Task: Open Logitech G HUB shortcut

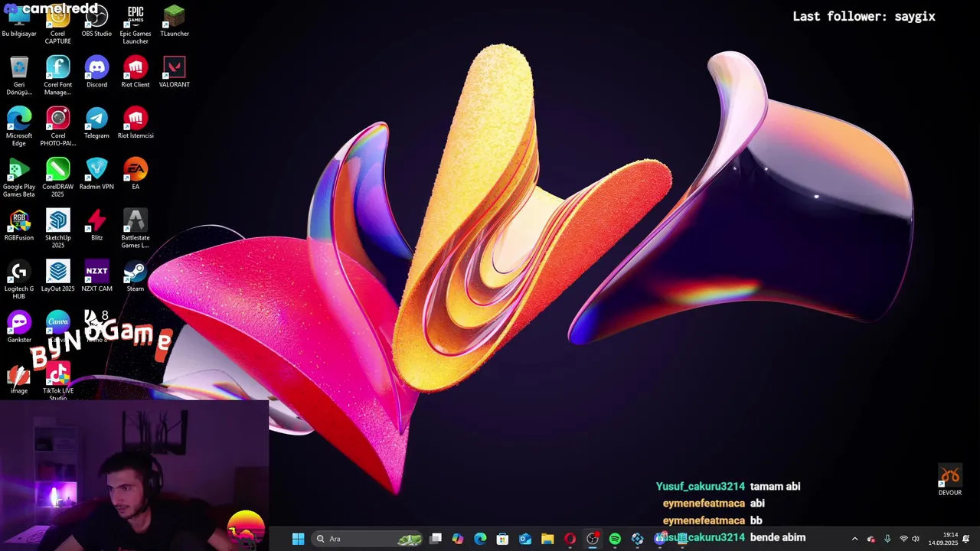Action: 19,280
